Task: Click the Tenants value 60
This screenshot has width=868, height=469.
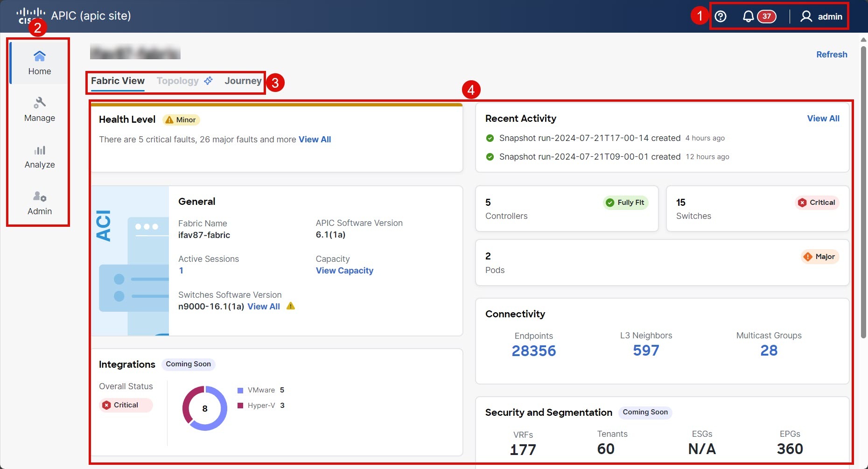Action: (606, 449)
